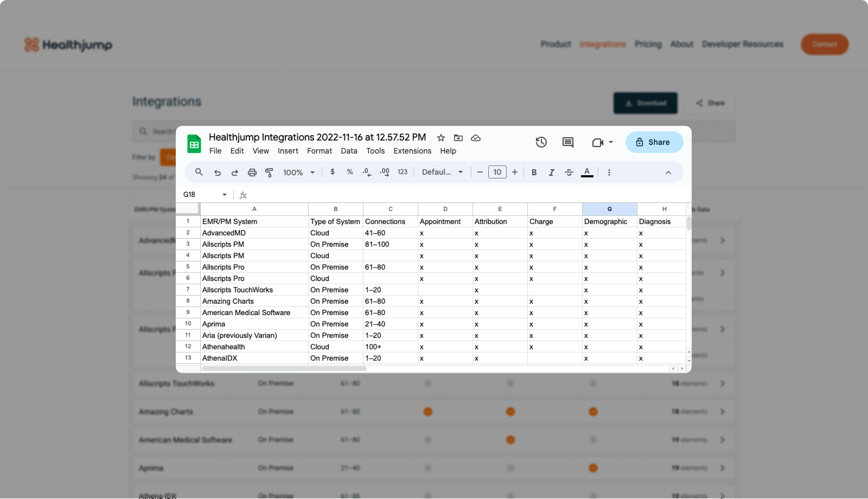Collapse the menus with the caret arrow

pyautogui.click(x=668, y=172)
